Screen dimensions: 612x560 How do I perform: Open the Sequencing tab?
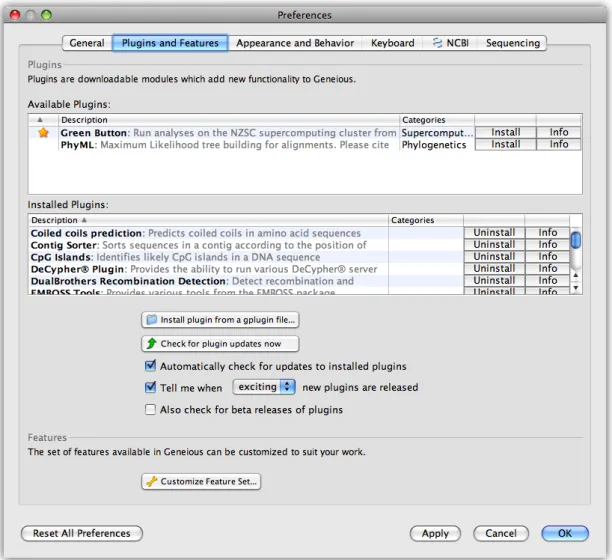(x=512, y=43)
